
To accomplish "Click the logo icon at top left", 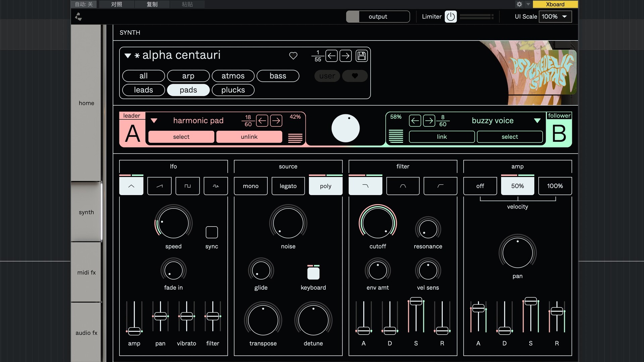I will coord(78,16).
